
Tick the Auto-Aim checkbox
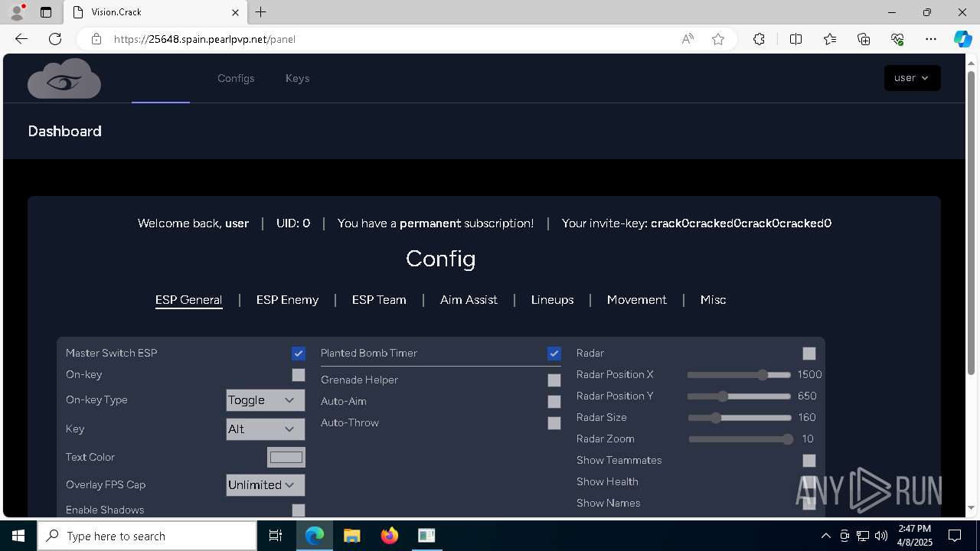point(554,402)
